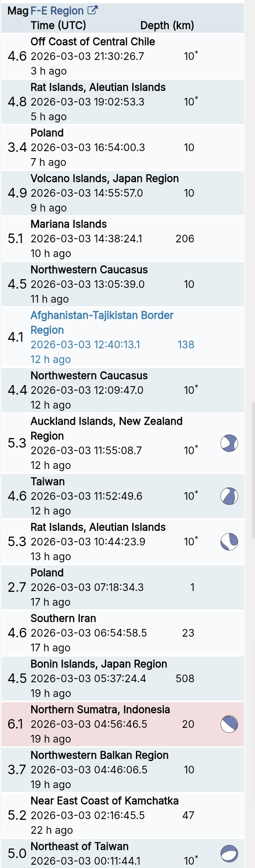
Task: Open the Volcano Islands, Japan Region event
Action: (104, 179)
